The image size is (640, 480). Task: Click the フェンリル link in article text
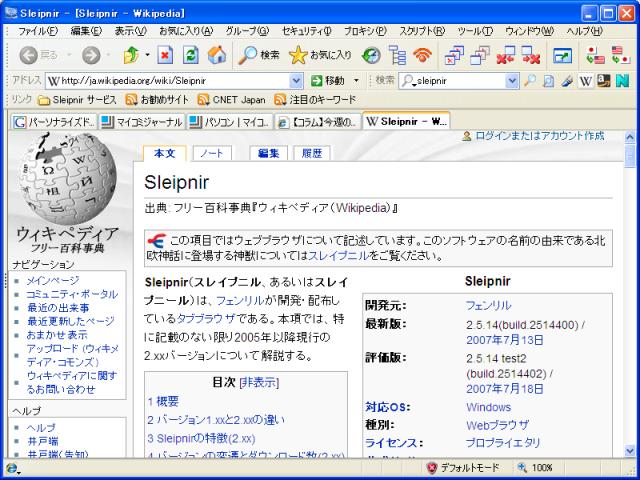click(240, 301)
